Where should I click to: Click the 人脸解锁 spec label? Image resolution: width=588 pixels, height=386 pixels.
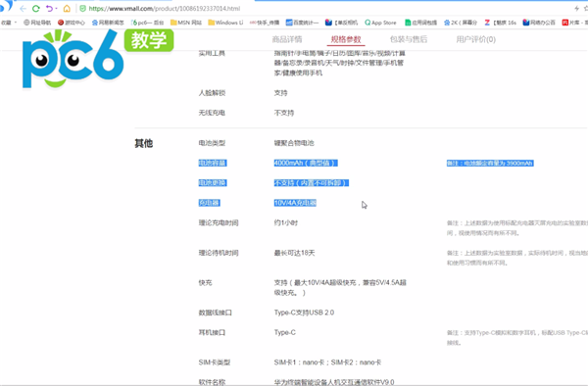click(212, 93)
